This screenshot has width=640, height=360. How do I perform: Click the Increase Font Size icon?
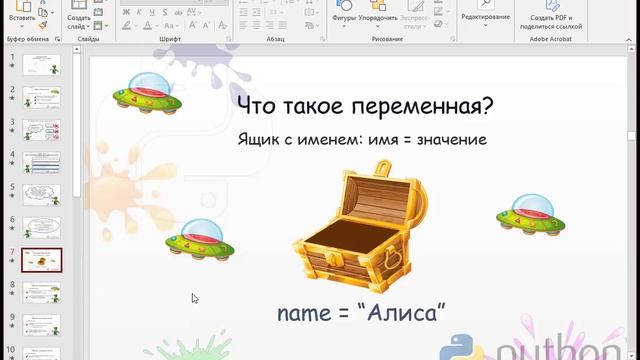(192, 25)
